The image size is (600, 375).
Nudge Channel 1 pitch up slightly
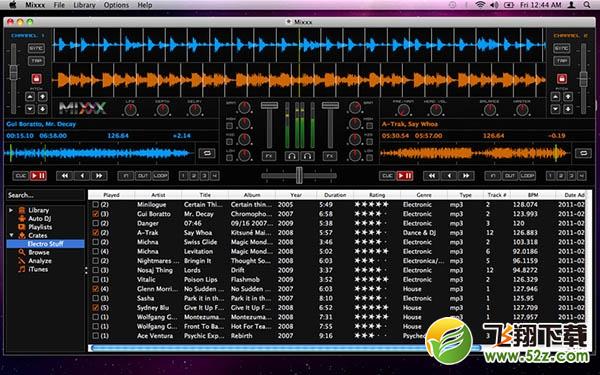coord(30,96)
